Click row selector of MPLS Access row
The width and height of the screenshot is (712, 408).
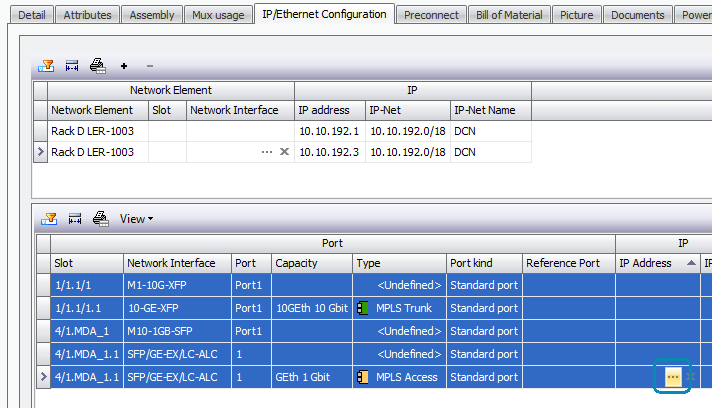pos(43,377)
